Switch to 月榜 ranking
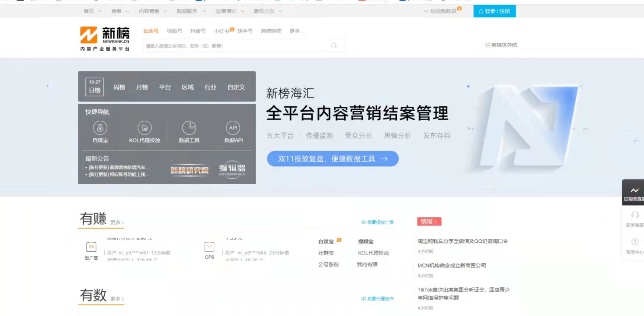 [x=142, y=87]
